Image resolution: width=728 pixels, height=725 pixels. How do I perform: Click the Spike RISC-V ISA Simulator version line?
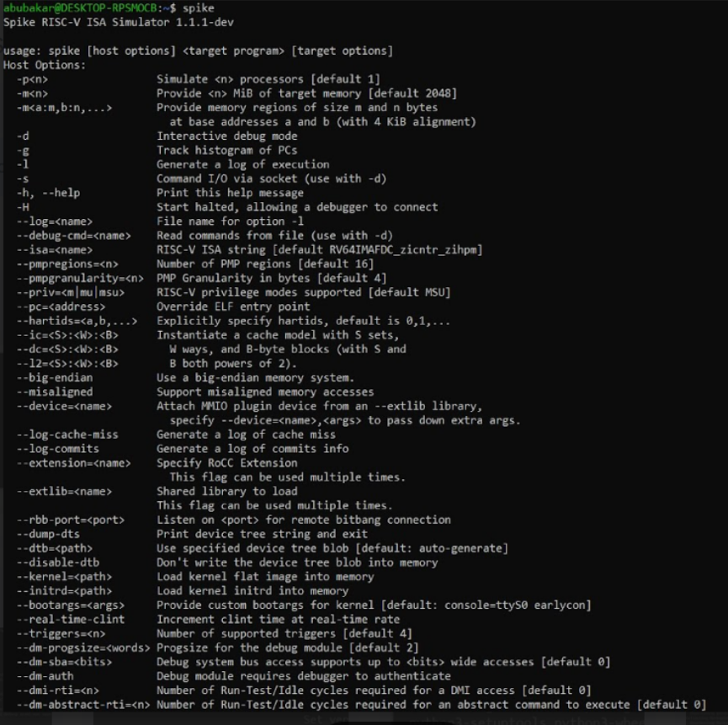(119, 22)
